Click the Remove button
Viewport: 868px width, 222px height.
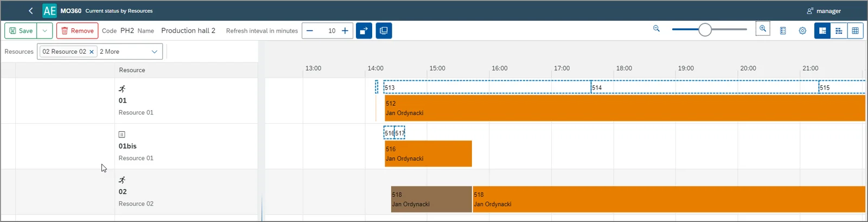[78, 31]
